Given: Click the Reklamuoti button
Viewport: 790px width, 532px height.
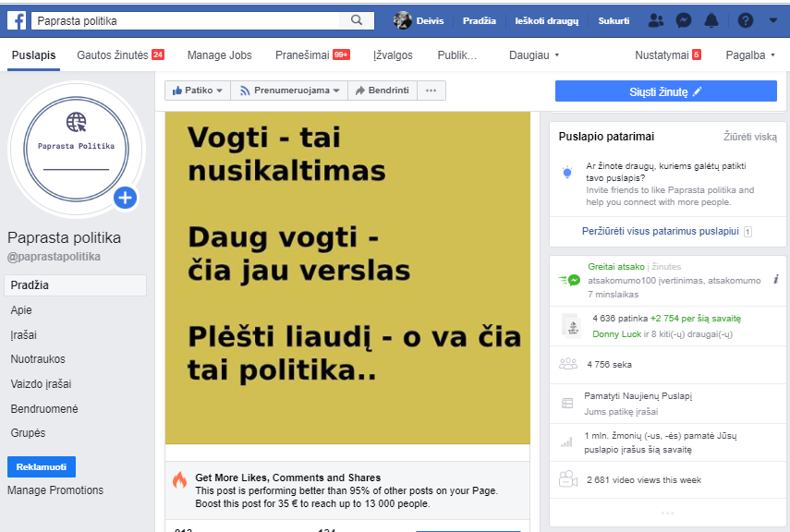Looking at the screenshot, I should (x=42, y=467).
